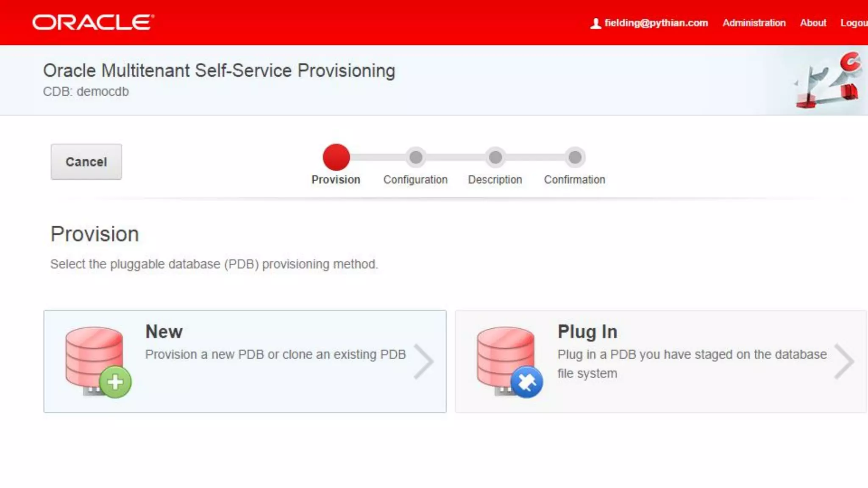Click the red Provision step circle
The width and height of the screenshot is (868, 488).
coord(336,157)
